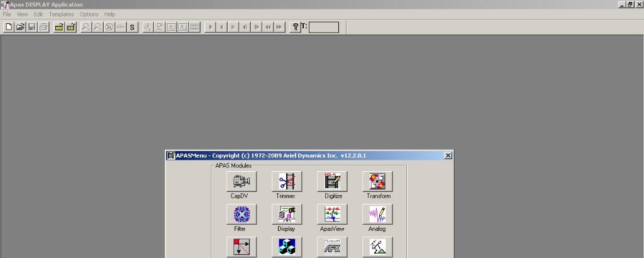This screenshot has width=644, height=258.
Task: Click the step one frame backward button
Action: (x=245, y=27)
